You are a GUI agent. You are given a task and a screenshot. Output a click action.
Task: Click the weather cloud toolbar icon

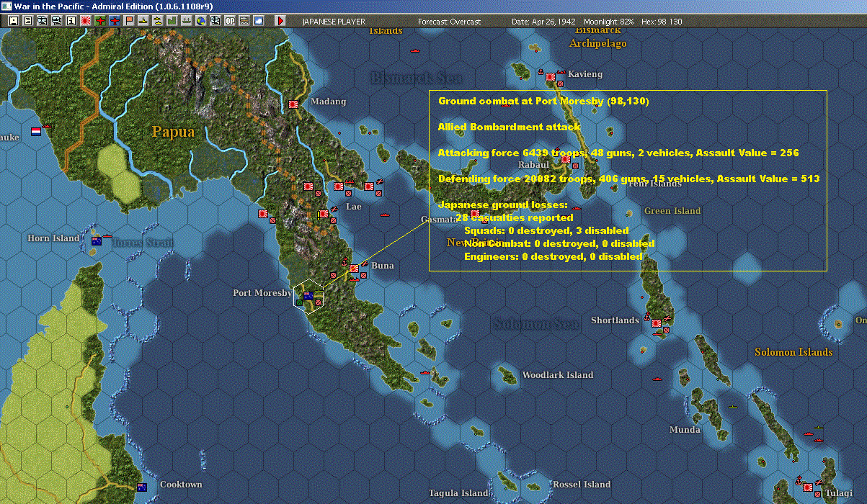pos(259,21)
